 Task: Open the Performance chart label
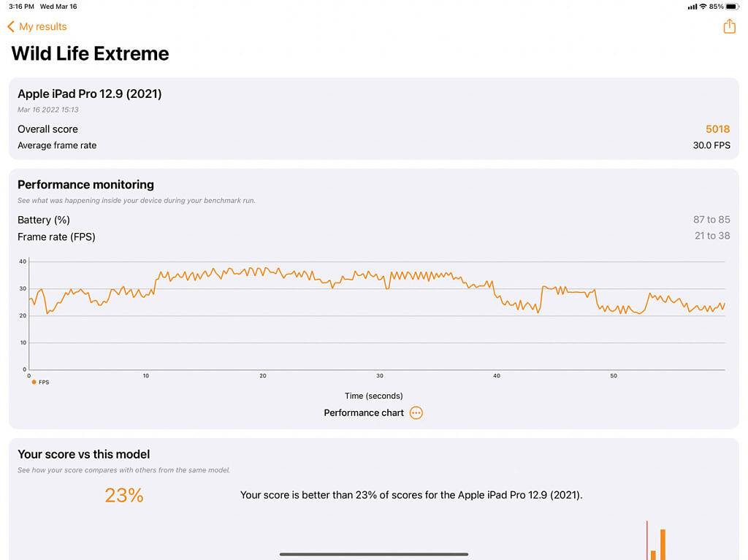(x=364, y=413)
